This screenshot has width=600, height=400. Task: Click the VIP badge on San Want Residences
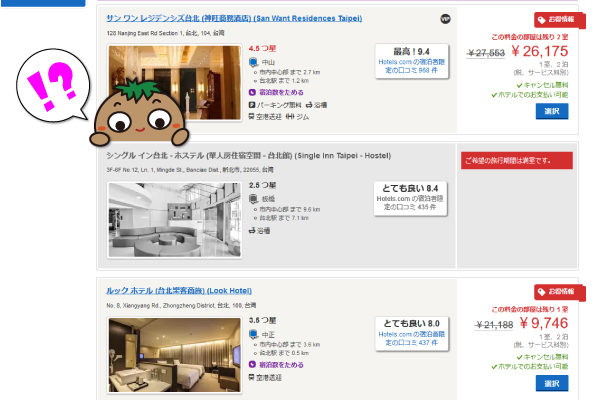(444, 19)
